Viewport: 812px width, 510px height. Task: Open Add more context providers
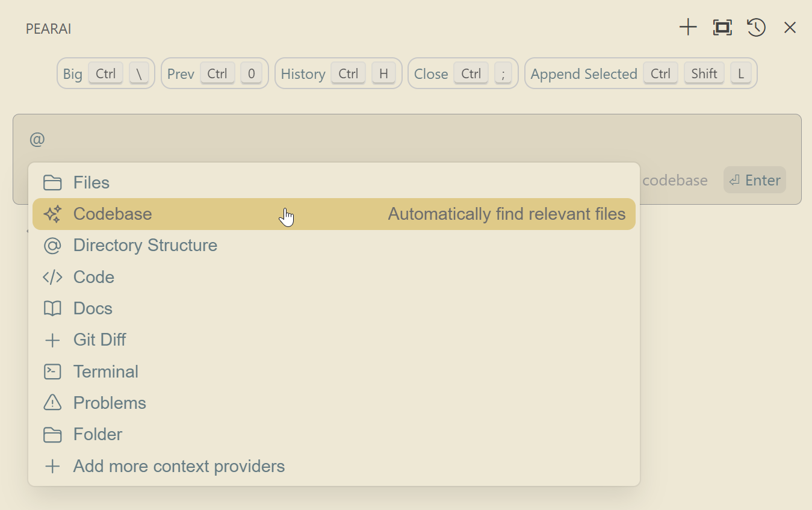pos(179,466)
